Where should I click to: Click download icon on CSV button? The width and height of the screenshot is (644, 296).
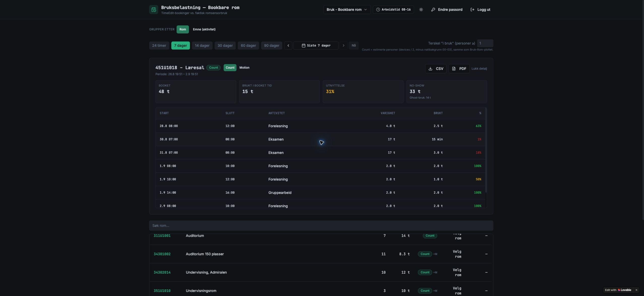click(430, 69)
